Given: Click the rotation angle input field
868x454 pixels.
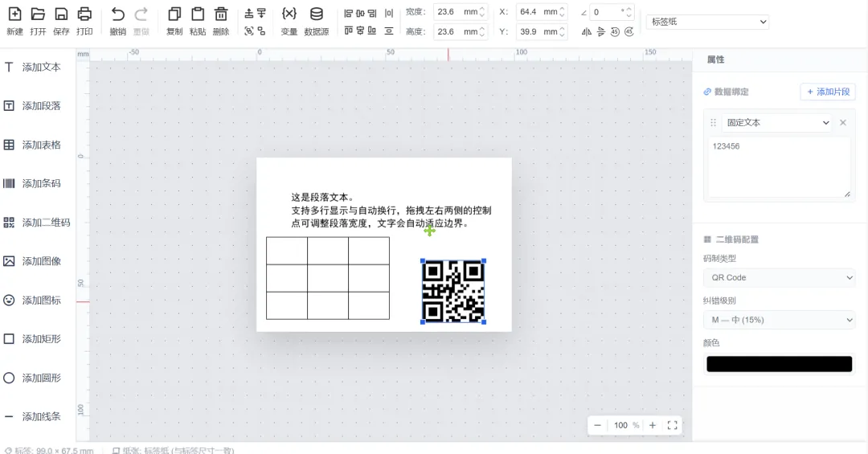Looking at the screenshot, I should [x=612, y=11].
